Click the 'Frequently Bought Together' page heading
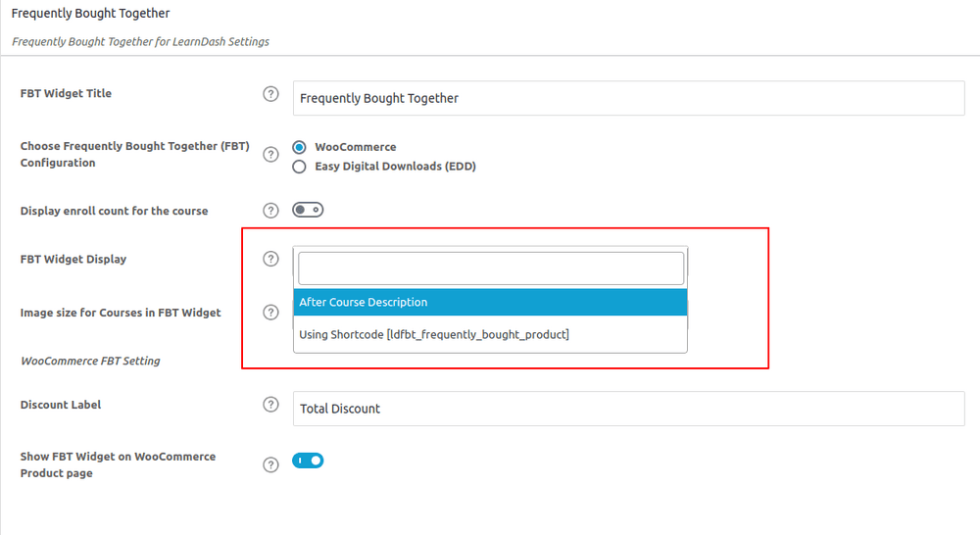 click(x=90, y=14)
